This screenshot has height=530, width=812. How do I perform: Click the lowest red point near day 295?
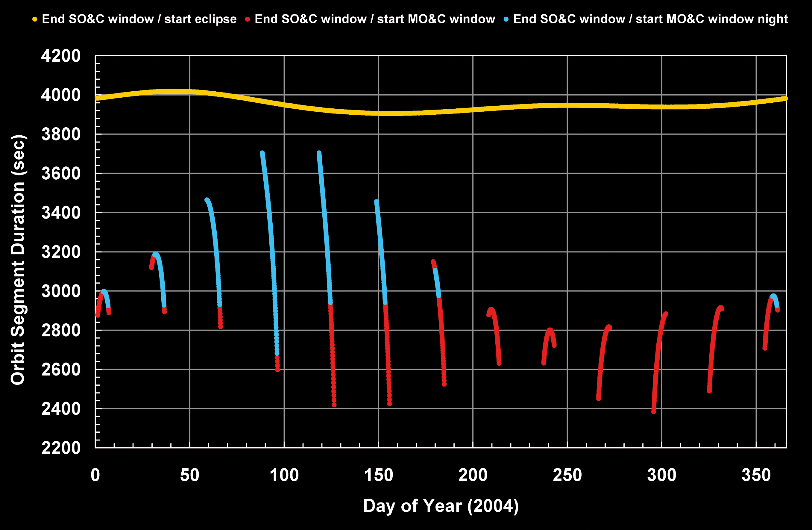[x=654, y=411]
